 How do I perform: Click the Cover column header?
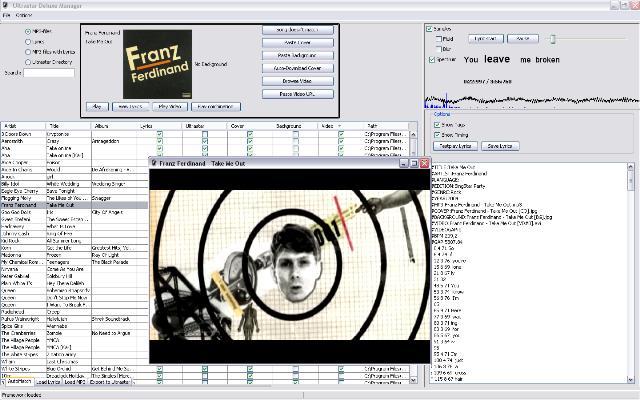[250, 126]
